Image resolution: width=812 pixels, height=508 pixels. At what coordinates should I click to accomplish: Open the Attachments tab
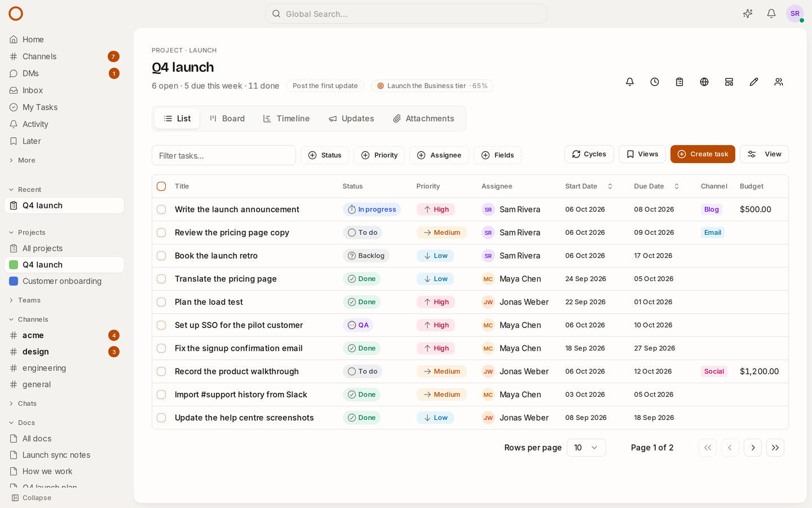(423, 119)
